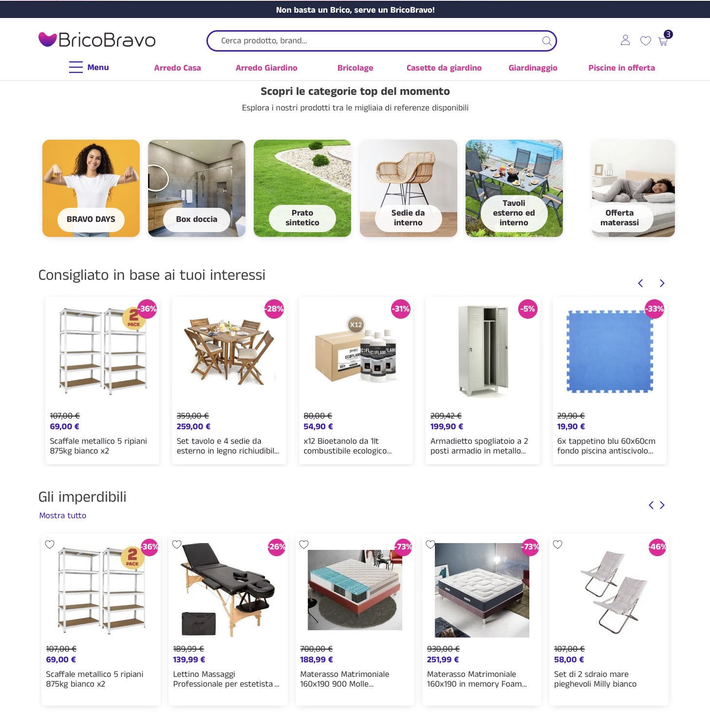This screenshot has height=728, width=710.
Task: Open the BRAVO DAYS category
Action: 91,188
